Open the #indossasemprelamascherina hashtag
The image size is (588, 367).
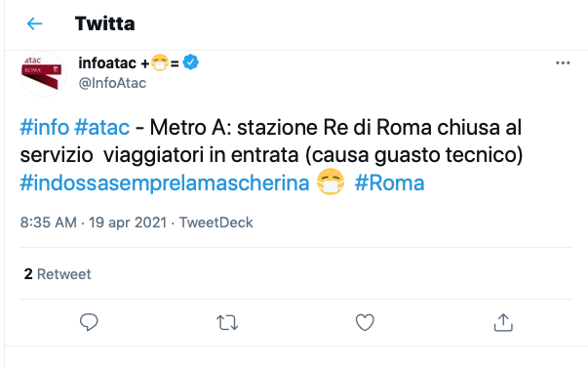click(165, 183)
